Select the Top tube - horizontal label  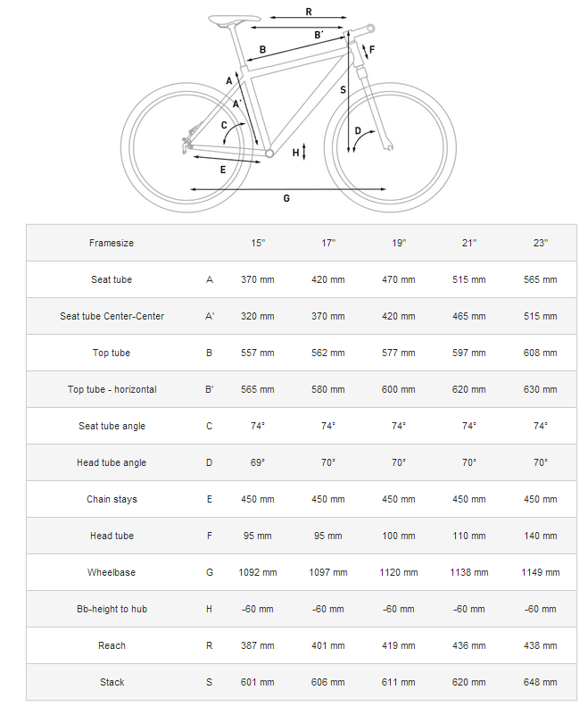point(112,389)
